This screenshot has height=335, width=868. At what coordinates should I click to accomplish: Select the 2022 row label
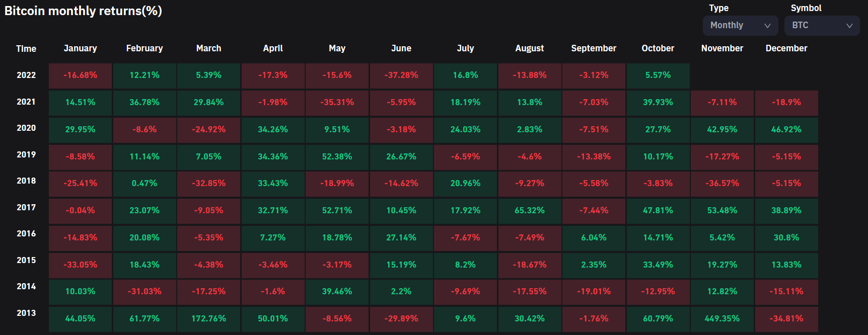coord(26,75)
